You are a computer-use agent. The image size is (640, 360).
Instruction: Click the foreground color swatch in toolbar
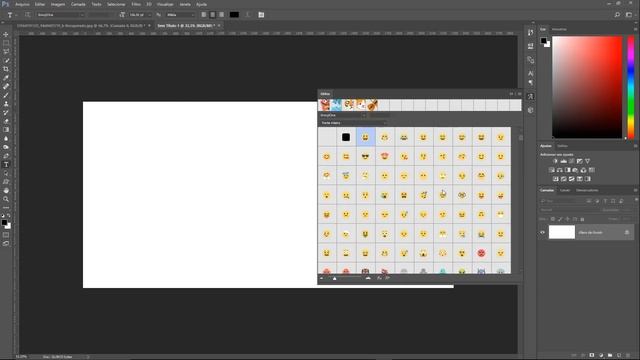tap(4, 222)
